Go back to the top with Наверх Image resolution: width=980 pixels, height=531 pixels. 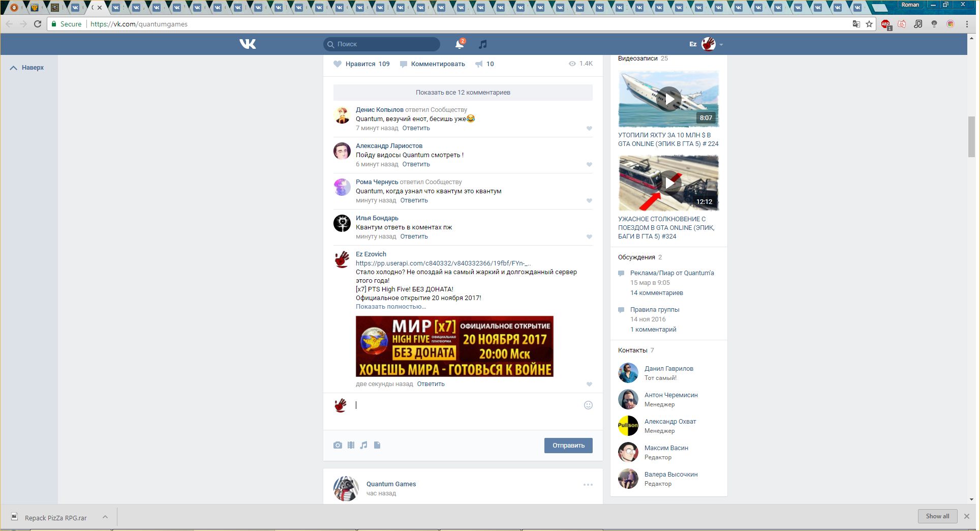click(x=27, y=68)
